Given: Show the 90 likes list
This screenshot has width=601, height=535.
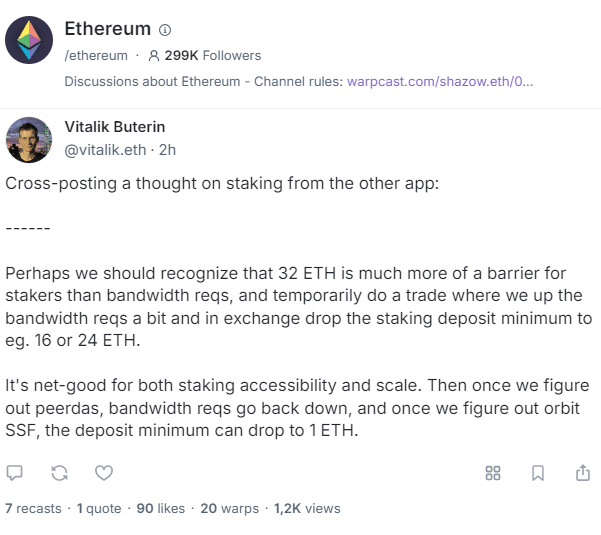Looking at the screenshot, I should tap(160, 508).
